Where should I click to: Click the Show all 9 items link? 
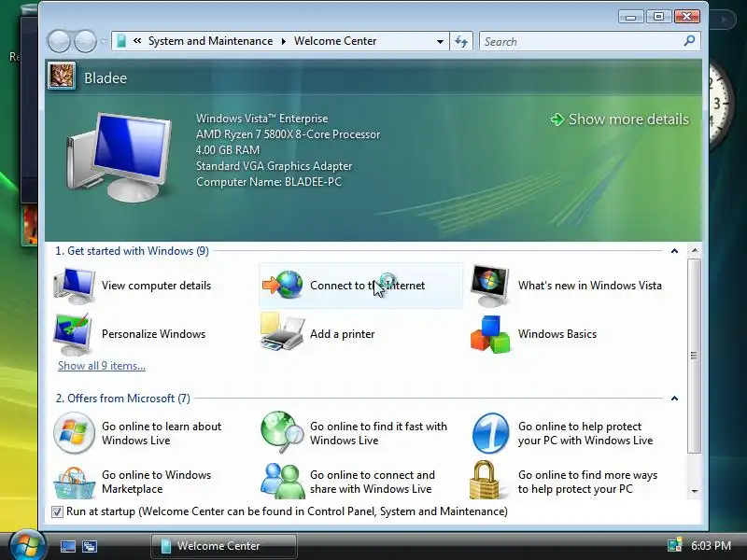pos(102,366)
